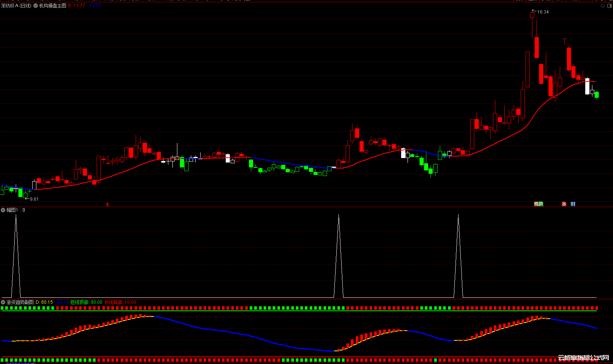Click the diamond icon in top-right corner

603,6
